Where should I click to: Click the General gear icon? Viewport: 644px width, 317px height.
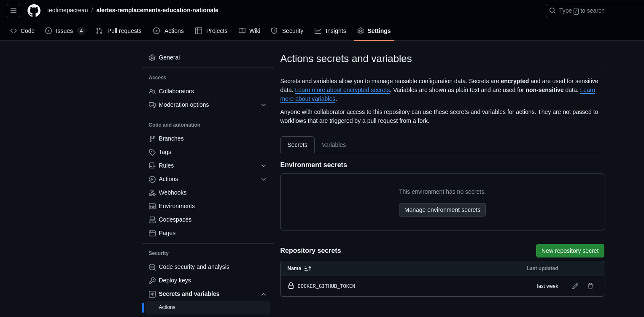tap(152, 58)
